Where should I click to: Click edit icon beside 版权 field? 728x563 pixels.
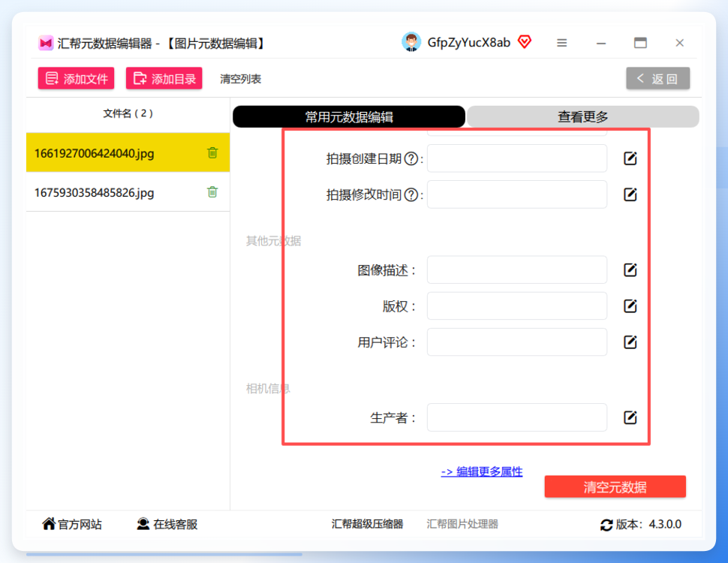630,306
